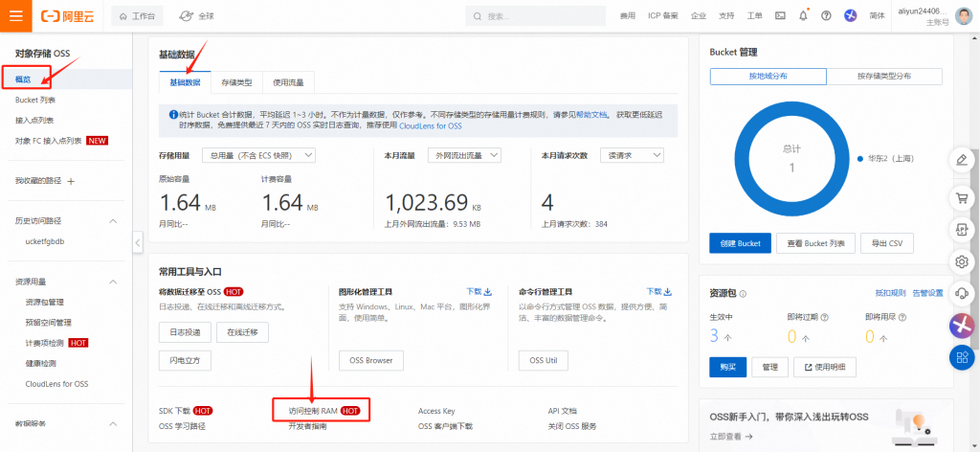Collapse the 历史访问路径 section
The height and width of the screenshot is (452, 980).
point(113,220)
